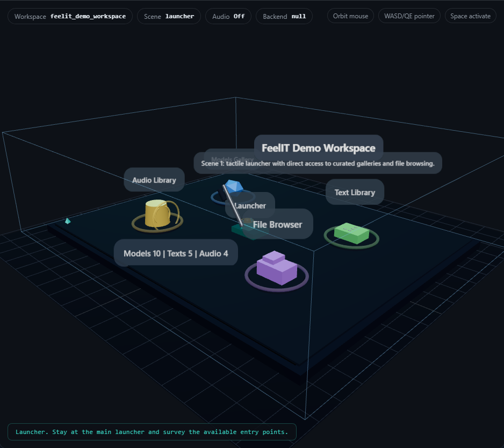
Task: Open the Audio Library yellow cylinder
Action: 157,214
